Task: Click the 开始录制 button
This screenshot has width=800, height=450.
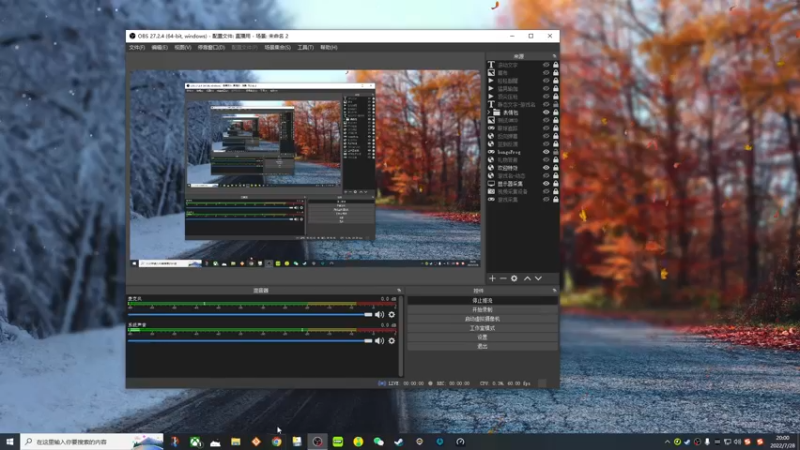Action: (x=482, y=310)
